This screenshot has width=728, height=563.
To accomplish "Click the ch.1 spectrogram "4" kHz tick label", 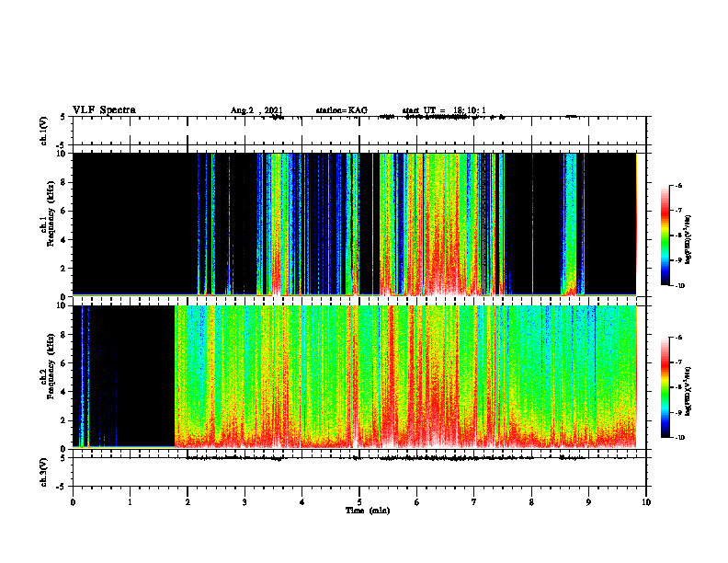I will [x=64, y=240].
